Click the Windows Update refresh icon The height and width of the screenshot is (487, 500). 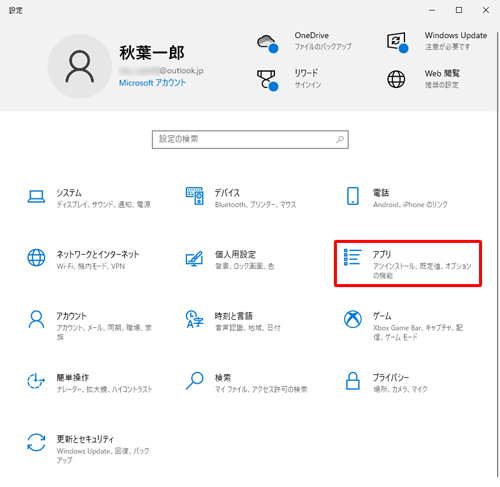pos(397,42)
